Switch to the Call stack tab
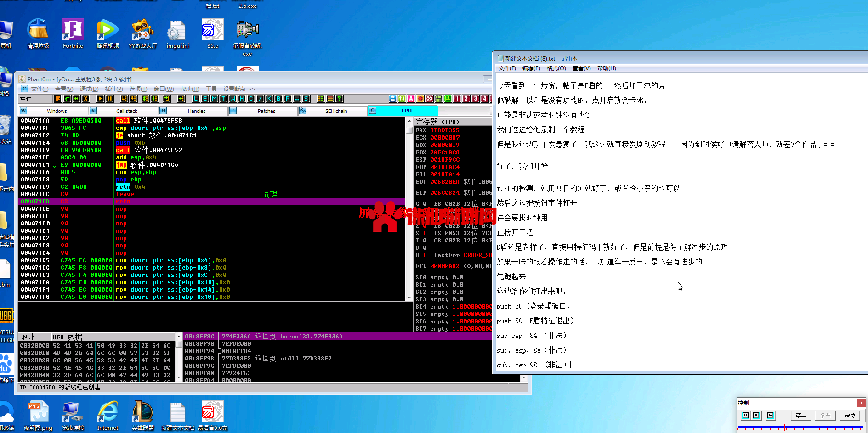The image size is (868, 433). pos(123,111)
